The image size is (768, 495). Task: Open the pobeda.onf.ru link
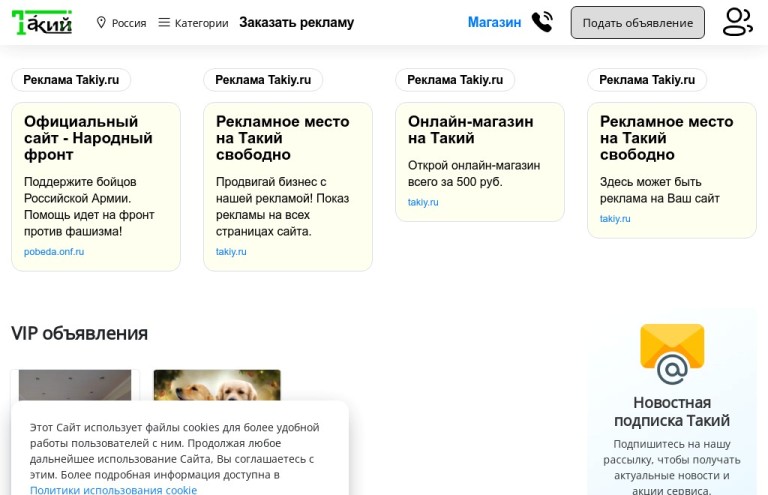click(54, 252)
